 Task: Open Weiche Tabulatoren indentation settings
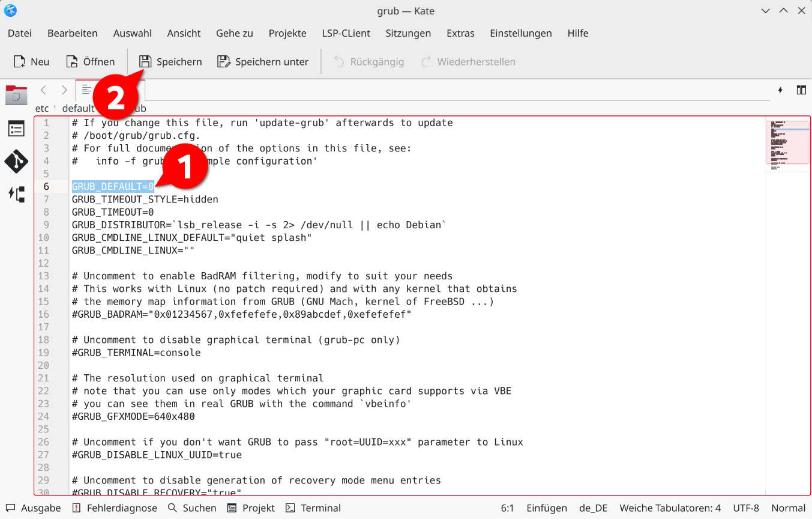670,508
